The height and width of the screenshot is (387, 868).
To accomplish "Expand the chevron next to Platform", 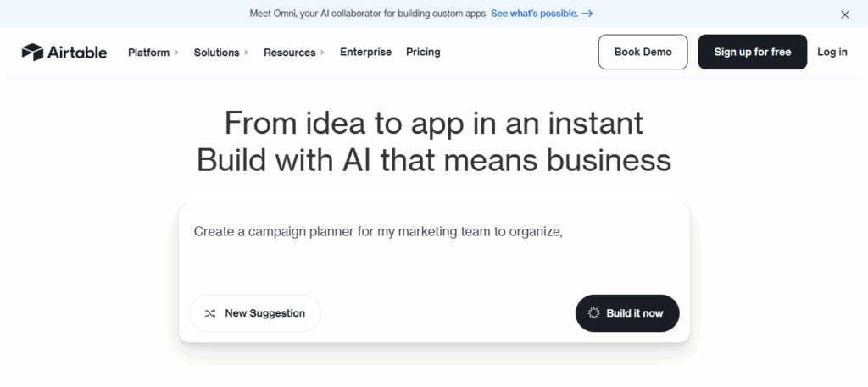I will coord(176,53).
